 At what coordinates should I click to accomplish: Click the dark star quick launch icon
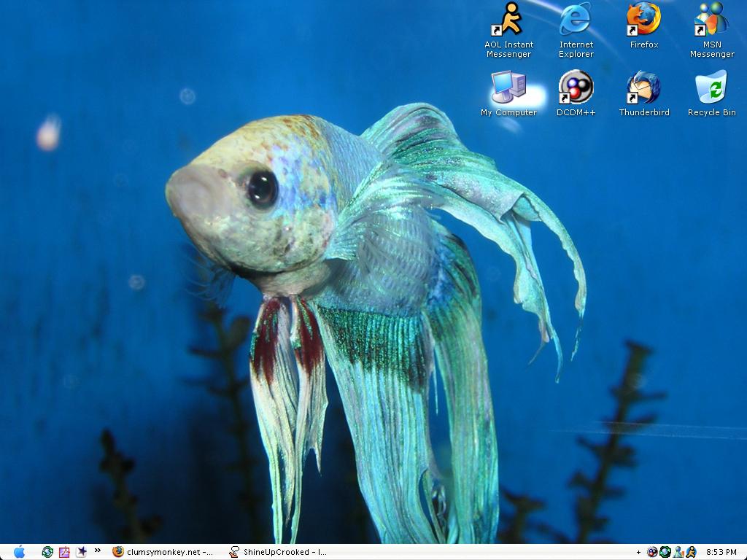[x=81, y=552]
